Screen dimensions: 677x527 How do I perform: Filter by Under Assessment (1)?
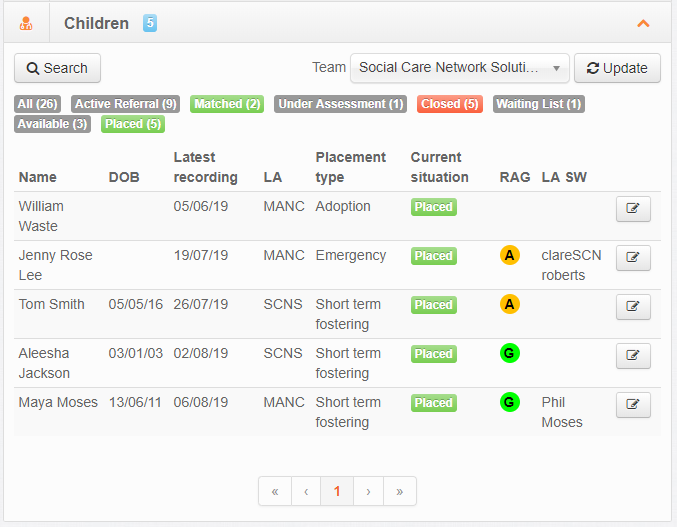click(x=341, y=104)
